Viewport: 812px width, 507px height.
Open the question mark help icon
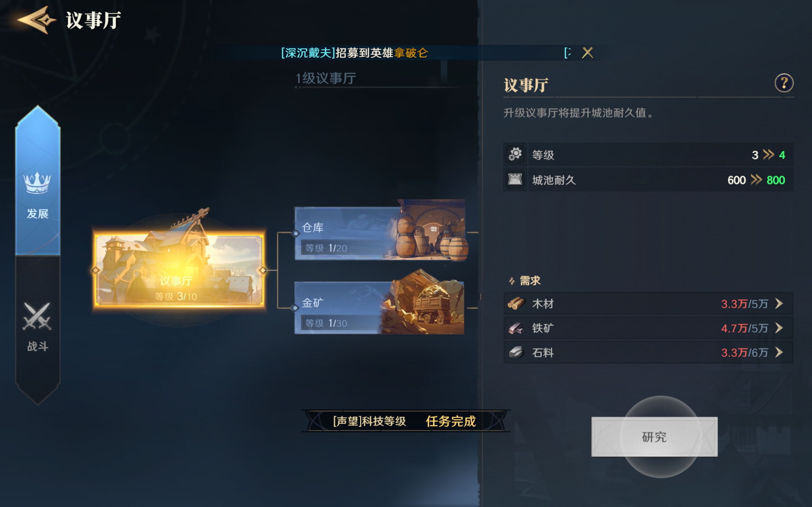click(784, 83)
